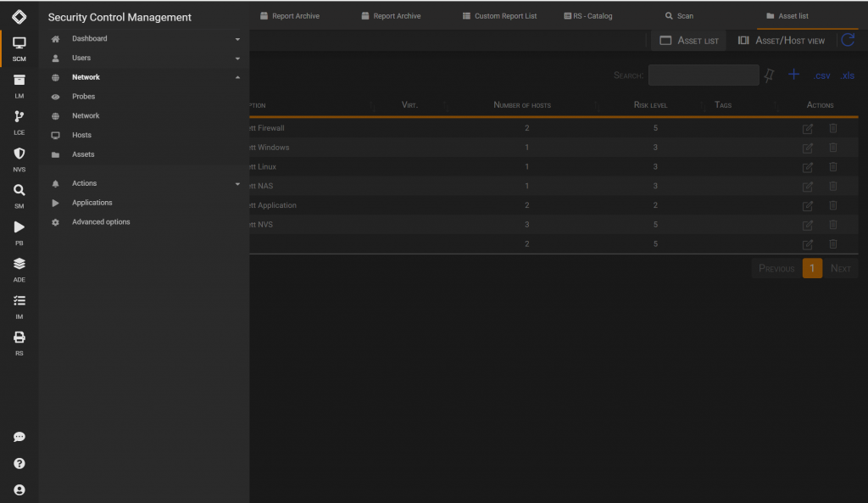Screen dimensions: 868x503
Task: Sort by Number of hosts column
Action: 522,105
